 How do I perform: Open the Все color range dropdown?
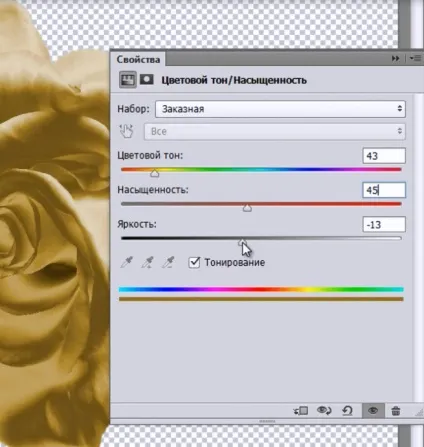pyautogui.click(x=275, y=131)
